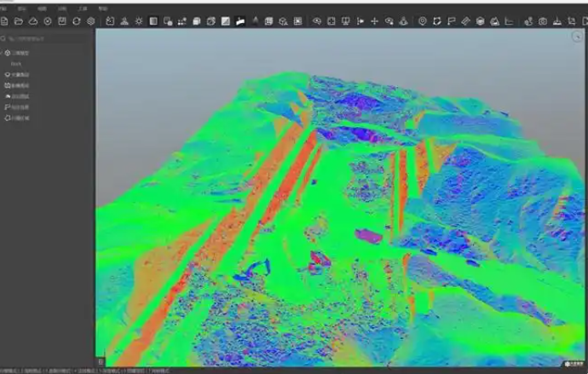The height and width of the screenshot is (374, 588).
Task: Save the project with the floppy disk icon
Action: [62, 21]
